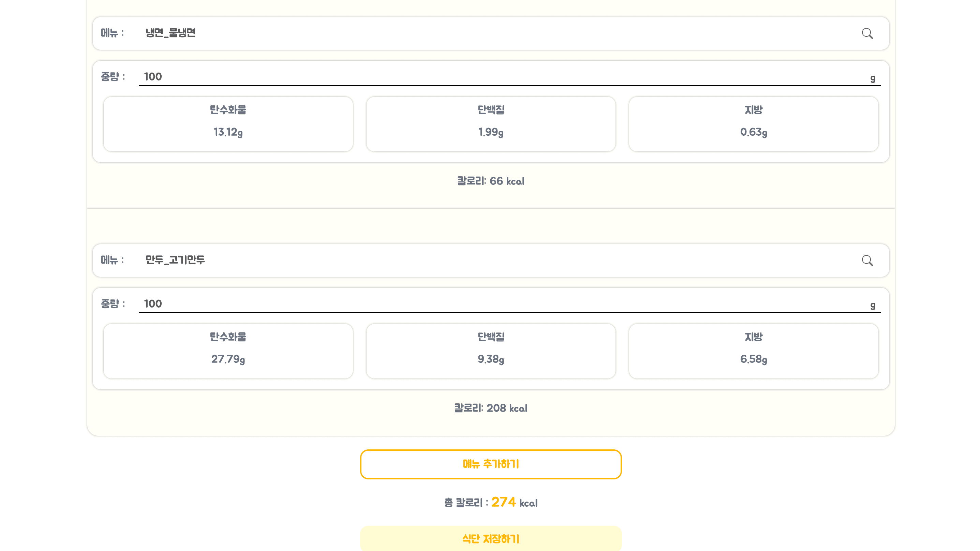980x551 pixels.
Task: Select the 물냉면 단백질 1.99g card
Action: point(490,124)
